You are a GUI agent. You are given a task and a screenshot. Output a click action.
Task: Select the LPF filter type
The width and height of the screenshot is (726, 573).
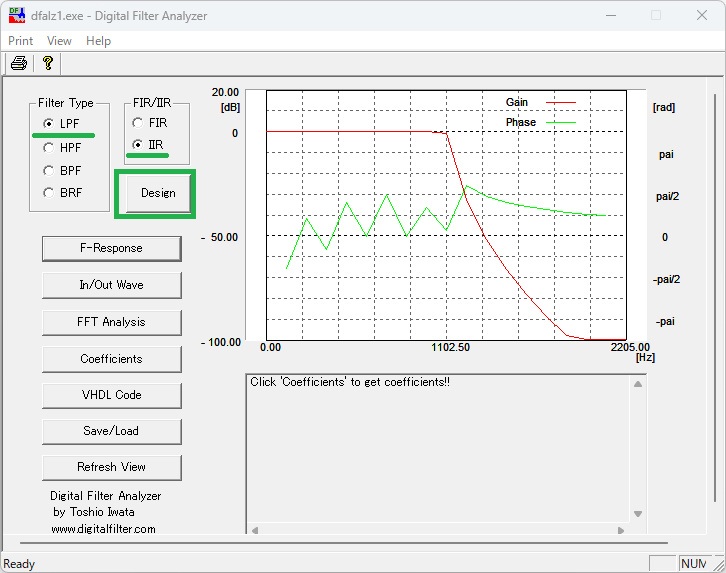tap(49, 123)
